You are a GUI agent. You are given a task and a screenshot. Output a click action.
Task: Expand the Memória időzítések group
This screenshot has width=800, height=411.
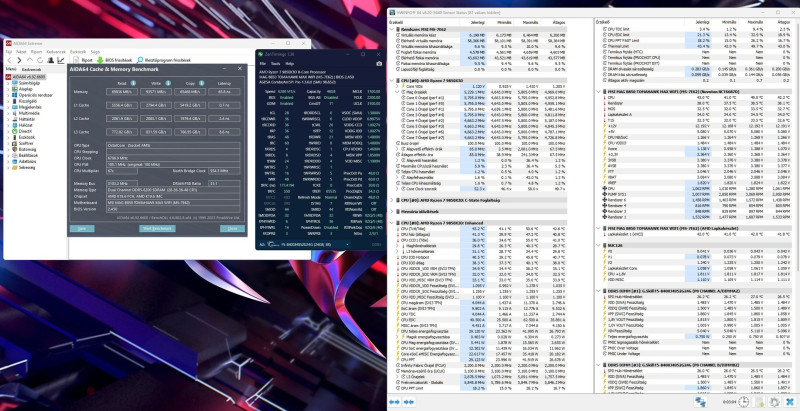coord(392,211)
